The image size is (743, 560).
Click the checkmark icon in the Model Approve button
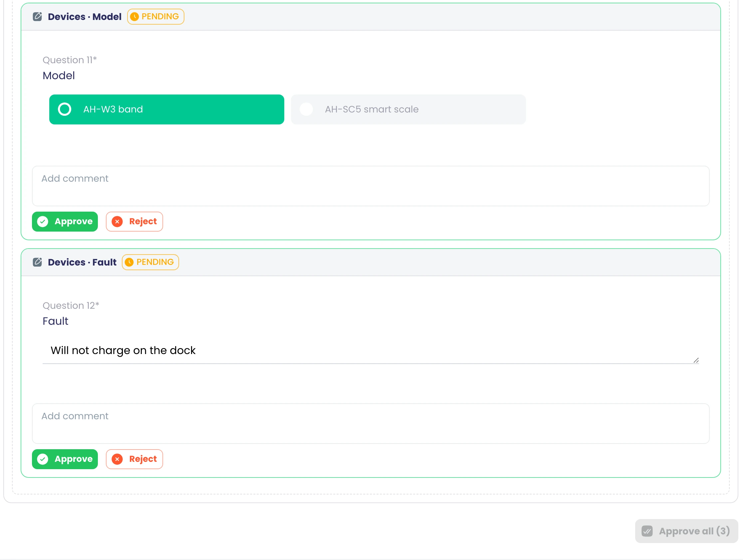[x=43, y=222]
